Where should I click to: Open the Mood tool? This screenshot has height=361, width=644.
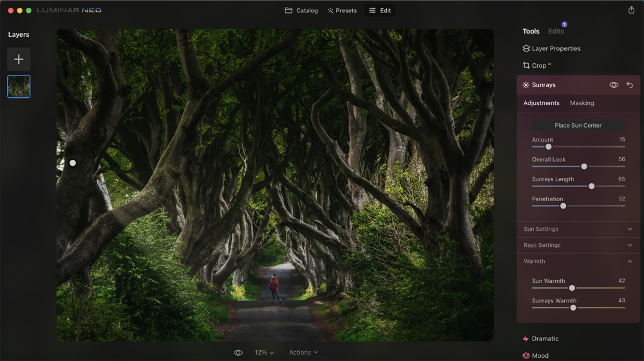click(536, 356)
